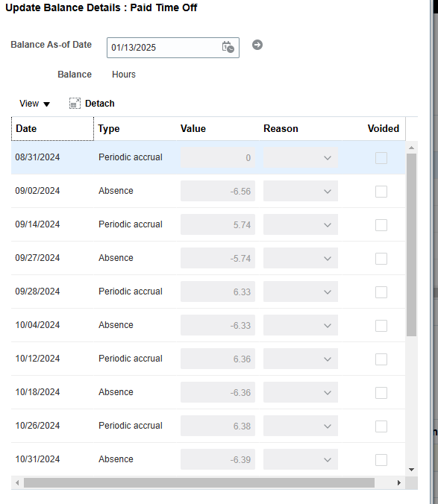Screen dimensions: 438x504
Task: Click the Value field showing 0
Action: [218, 158]
